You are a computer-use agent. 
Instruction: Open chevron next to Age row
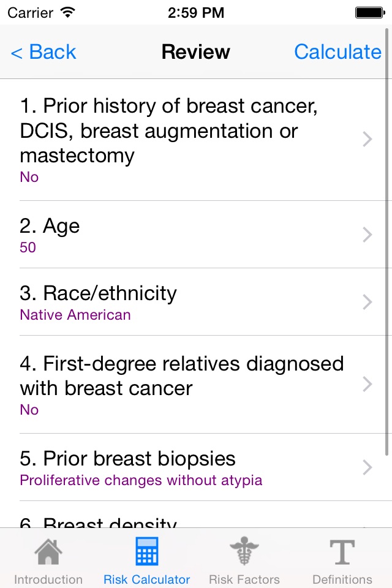click(367, 235)
